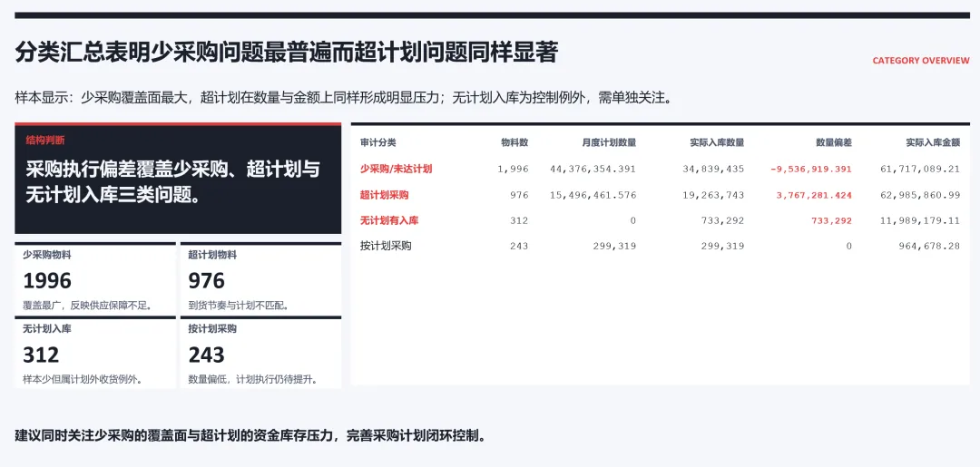
Task: Click deviation 0 in 按计划采购 row
Action: click(848, 247)
